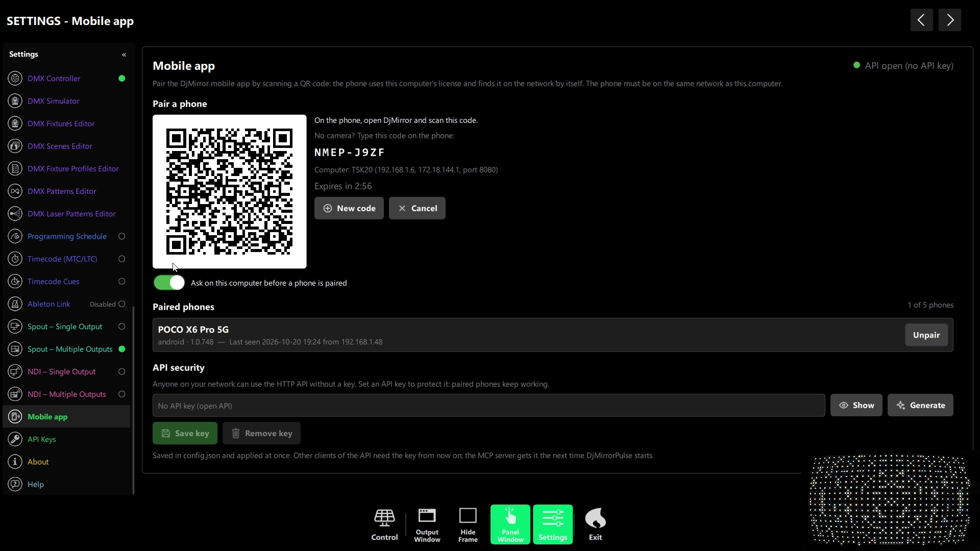Enable Ableton Link status circle
This screenshot has width=980, height=551.
[121, 304]
